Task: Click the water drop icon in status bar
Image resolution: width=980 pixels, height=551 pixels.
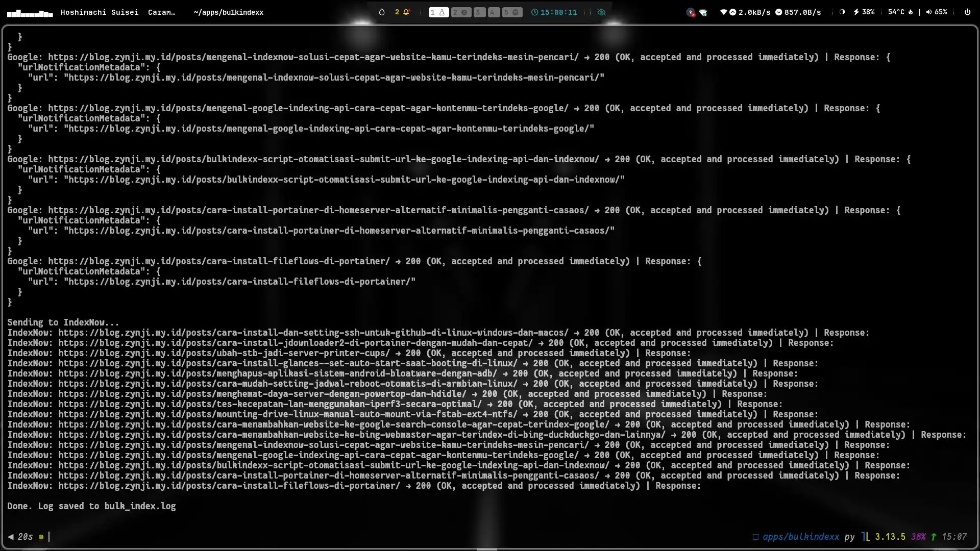Action: [x=382, y=12]
